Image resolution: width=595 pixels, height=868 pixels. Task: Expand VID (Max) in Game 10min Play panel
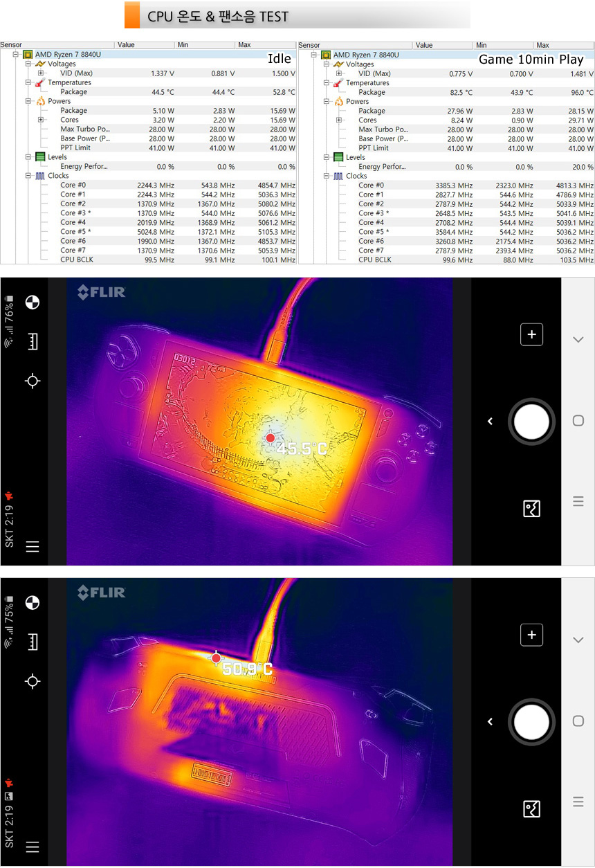coord(339,73)
